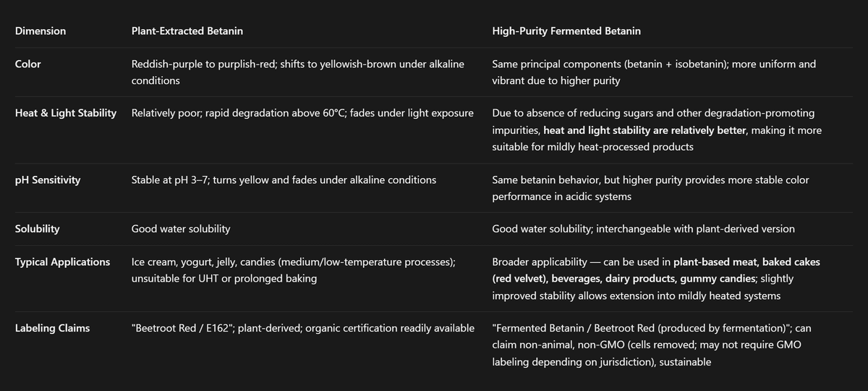The image size is (868, 391).
Task: Click the plant-extracted 'Good water solubility' cell
Action: [x=181, y=229]
